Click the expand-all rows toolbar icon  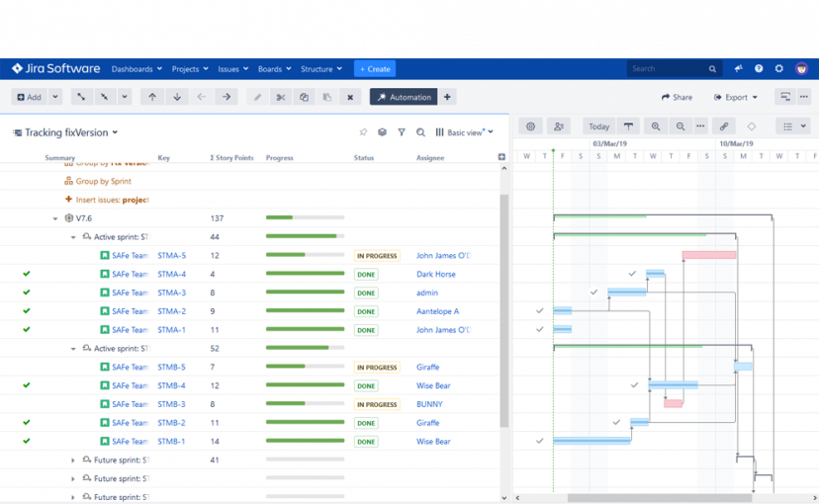[x=81, y=97]
